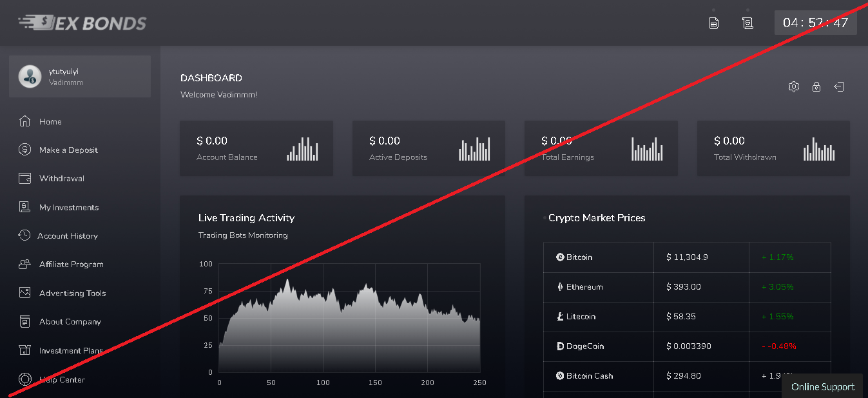The height and width of the screenshot is (398, 868).
Task: Click the user avatar picture
Action: click(30, 76)
